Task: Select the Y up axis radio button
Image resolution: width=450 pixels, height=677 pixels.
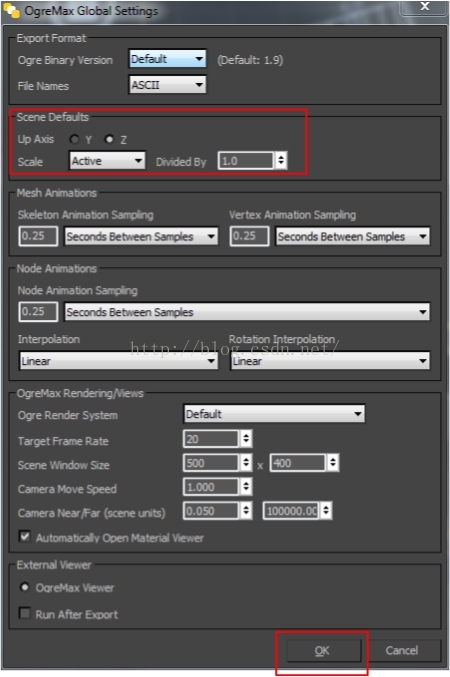Action: pyautogui.click(x=75, y=139)
